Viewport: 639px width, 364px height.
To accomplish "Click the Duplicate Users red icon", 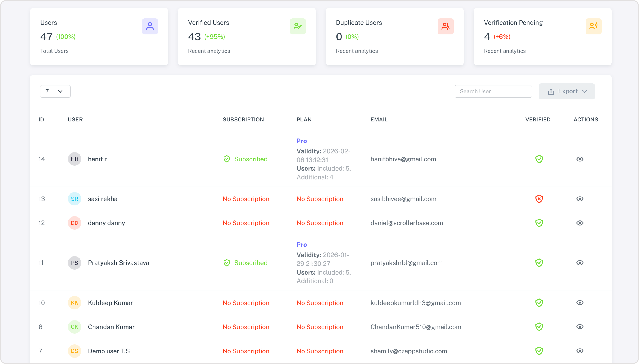I will coord(446,26).
